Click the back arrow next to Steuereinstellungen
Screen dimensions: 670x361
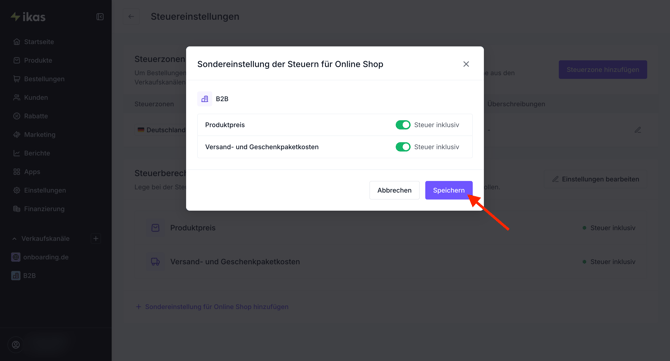131,17
